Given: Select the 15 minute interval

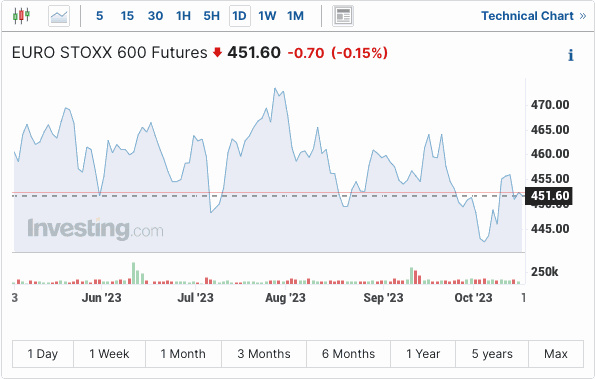Looking at the screenshot, I should click(x=127, y=16).
